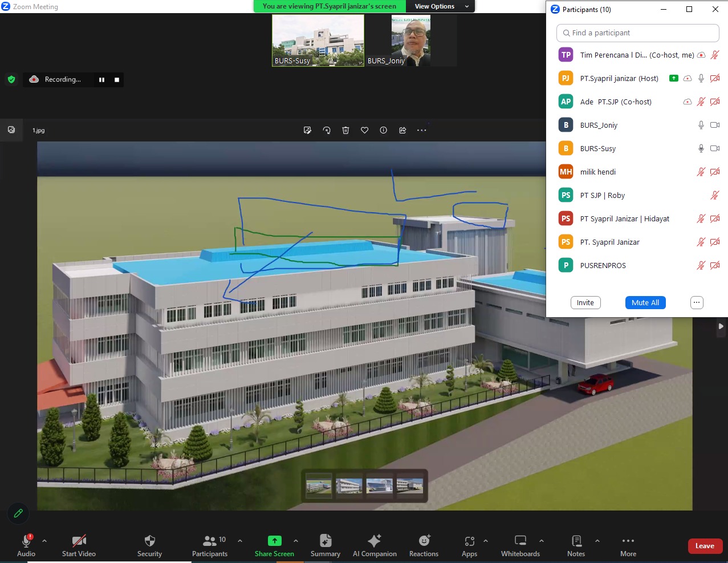Turn on camera with Start Video
728x563 pixels.
(x=79, y=545)
